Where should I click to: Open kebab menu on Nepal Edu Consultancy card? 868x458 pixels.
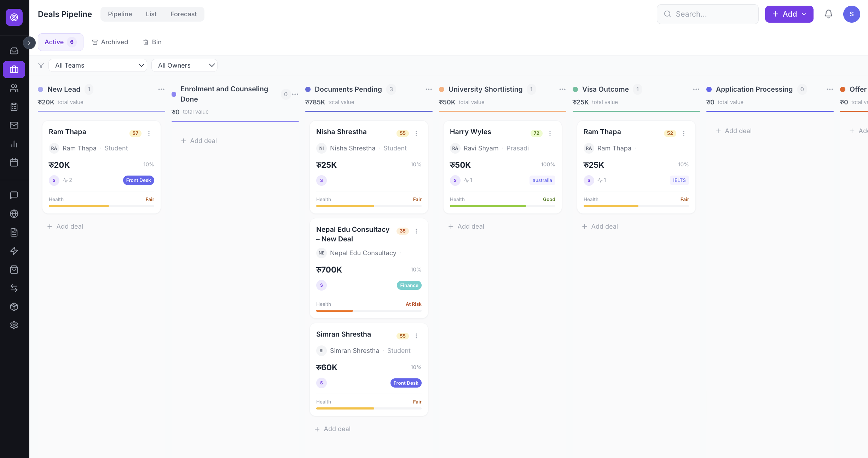416,231
